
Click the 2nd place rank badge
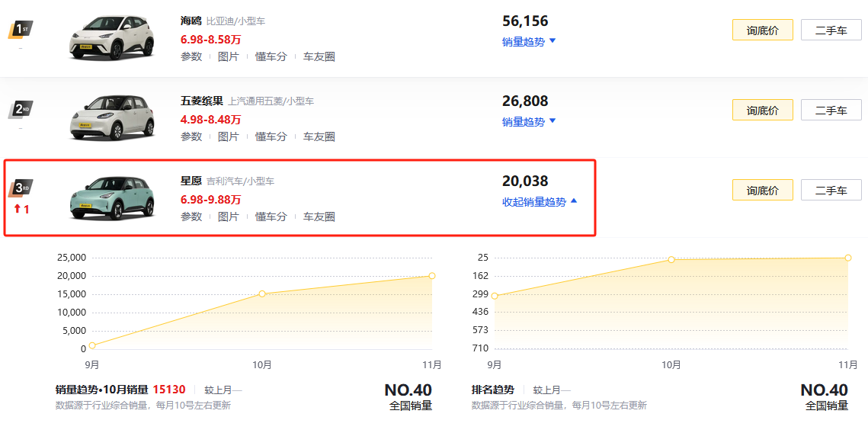(x=21, y=109)
